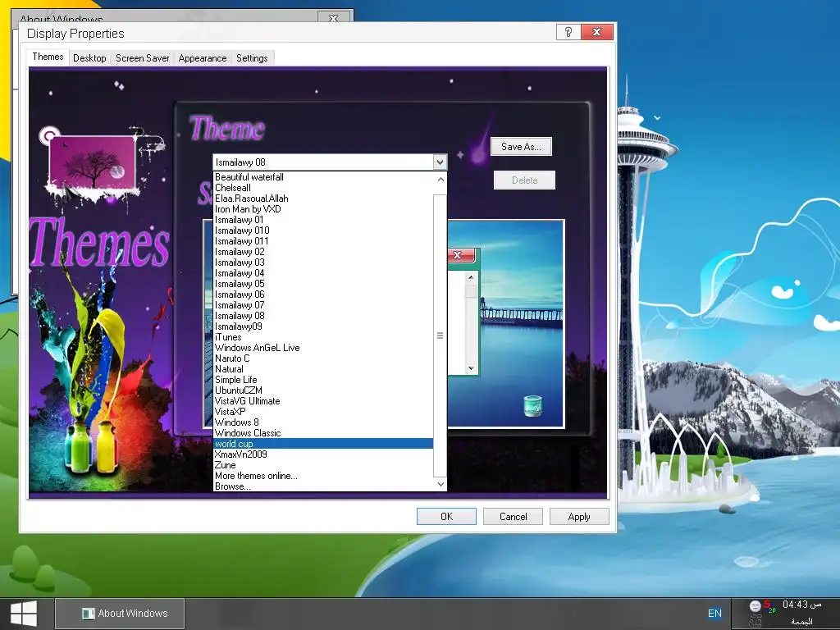840x630 pixels.
Task: Click the recycle bin icon in preview
Action: coord(532,406)
